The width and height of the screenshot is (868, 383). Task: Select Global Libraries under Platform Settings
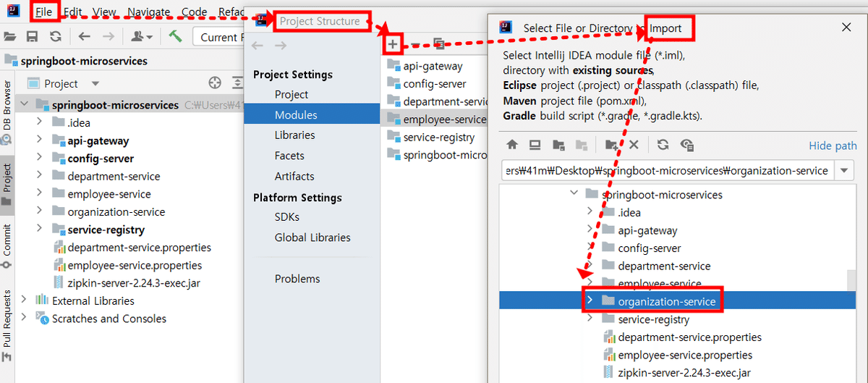(x=312, y=237)
